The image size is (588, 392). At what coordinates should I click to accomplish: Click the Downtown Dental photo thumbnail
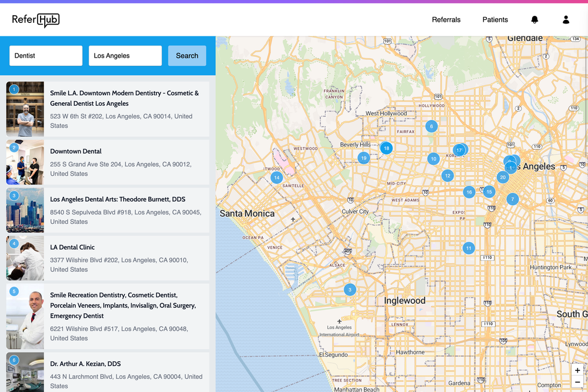coord(25,162)
